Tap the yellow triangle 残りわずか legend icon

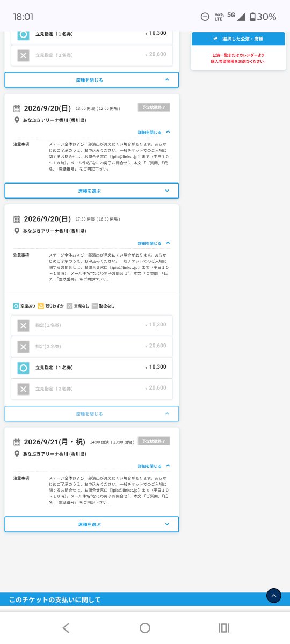[x=41, y=306]
